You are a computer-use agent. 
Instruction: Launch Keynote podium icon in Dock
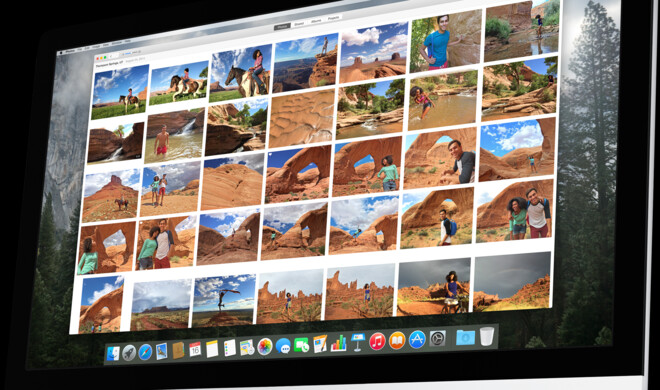pyautogui.click(x=357, y=342)
